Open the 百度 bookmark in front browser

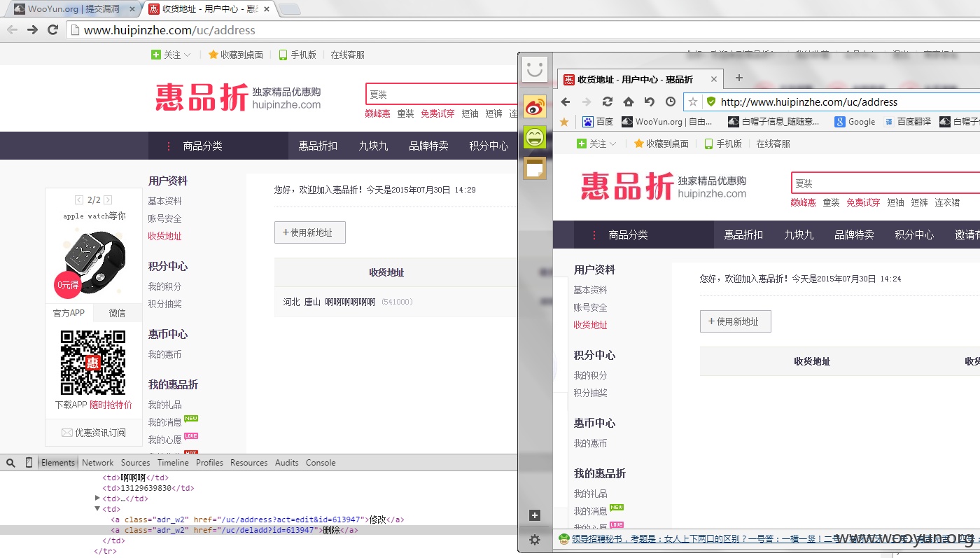point(598,122)
